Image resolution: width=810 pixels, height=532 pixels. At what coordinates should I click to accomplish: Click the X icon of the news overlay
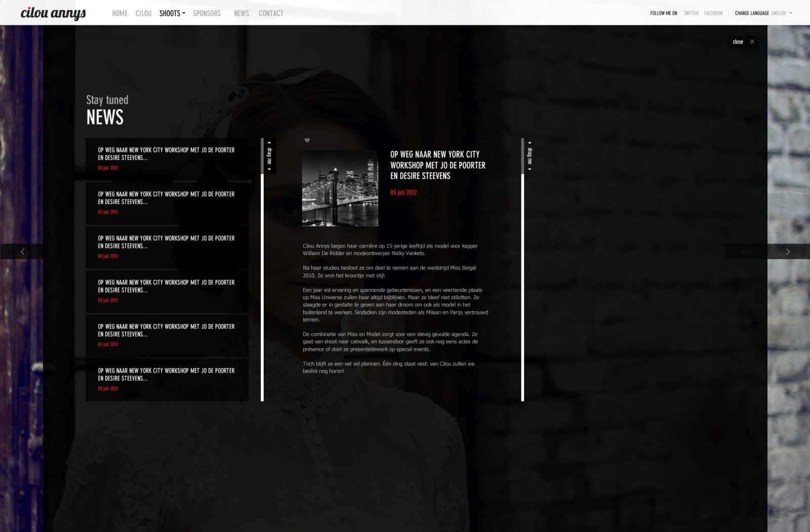coord(752,42)
